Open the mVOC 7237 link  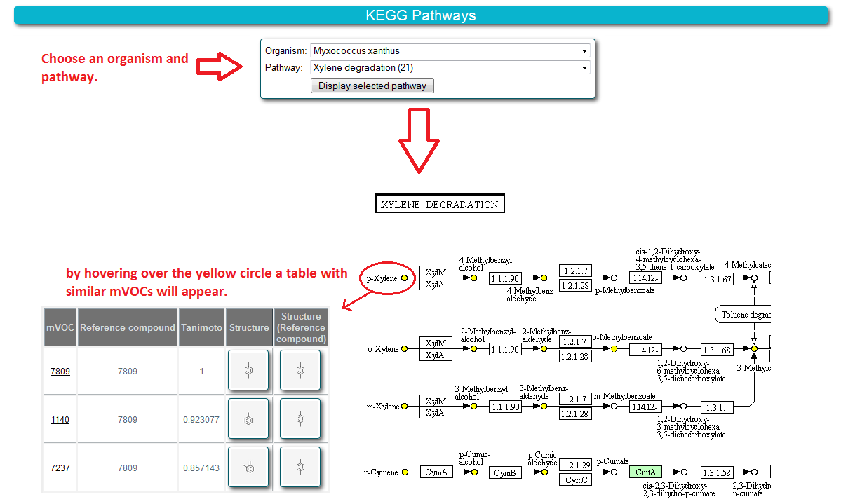60,468
